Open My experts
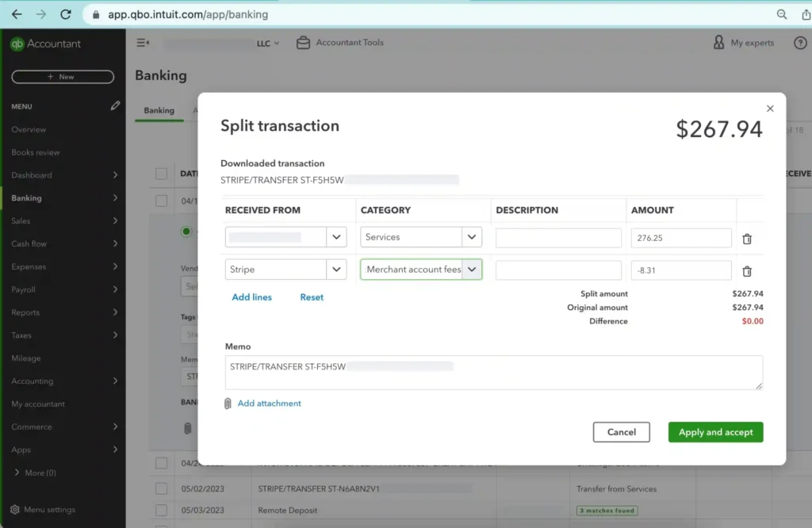Viewport: 812px width, 528px height. pos(744,43)
